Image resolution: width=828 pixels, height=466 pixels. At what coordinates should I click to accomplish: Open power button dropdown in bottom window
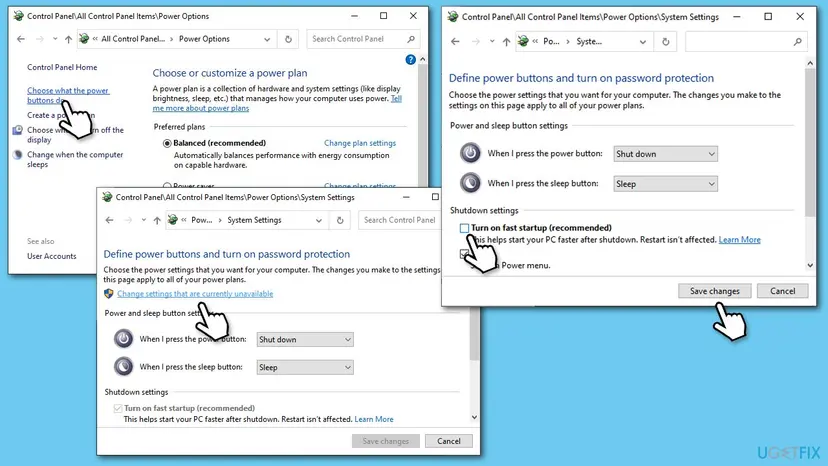(x=305, y=340)
